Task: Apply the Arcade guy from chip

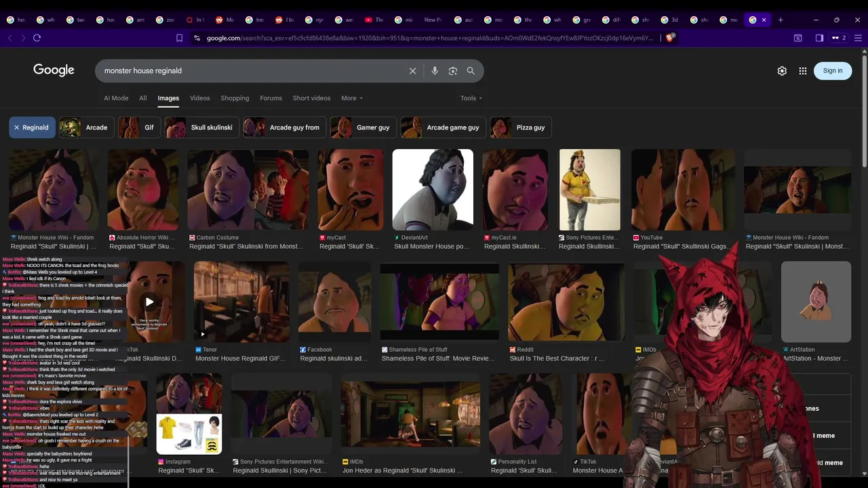Action: point(284,127)
